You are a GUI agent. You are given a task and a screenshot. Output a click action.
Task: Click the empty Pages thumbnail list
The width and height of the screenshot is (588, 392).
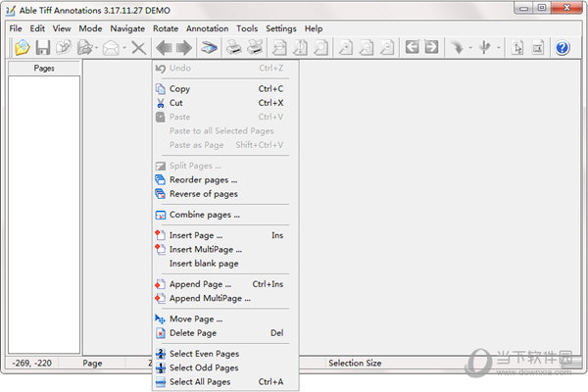tap(44, 215)
